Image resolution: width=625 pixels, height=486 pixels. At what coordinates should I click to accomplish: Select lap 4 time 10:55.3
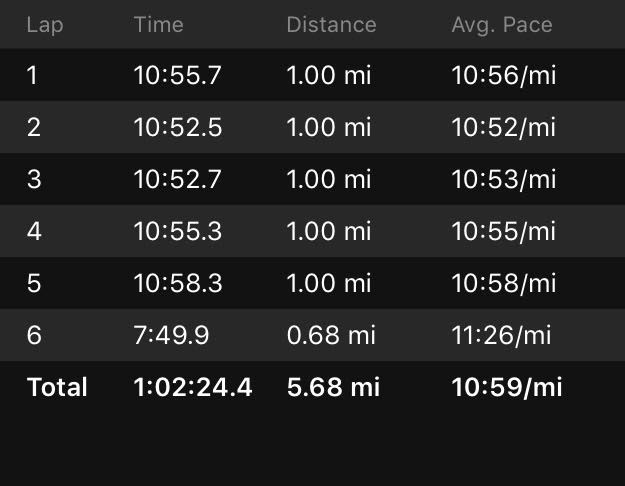tap(178, 232)
